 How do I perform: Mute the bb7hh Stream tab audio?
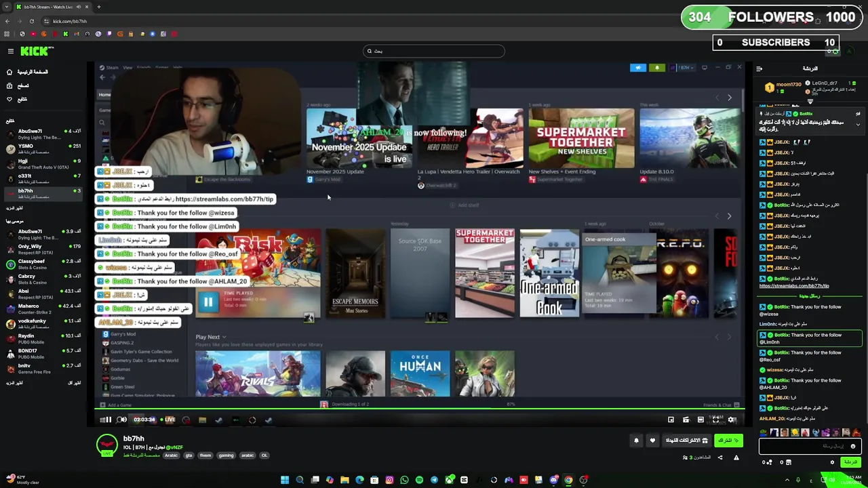pos(79,7)
